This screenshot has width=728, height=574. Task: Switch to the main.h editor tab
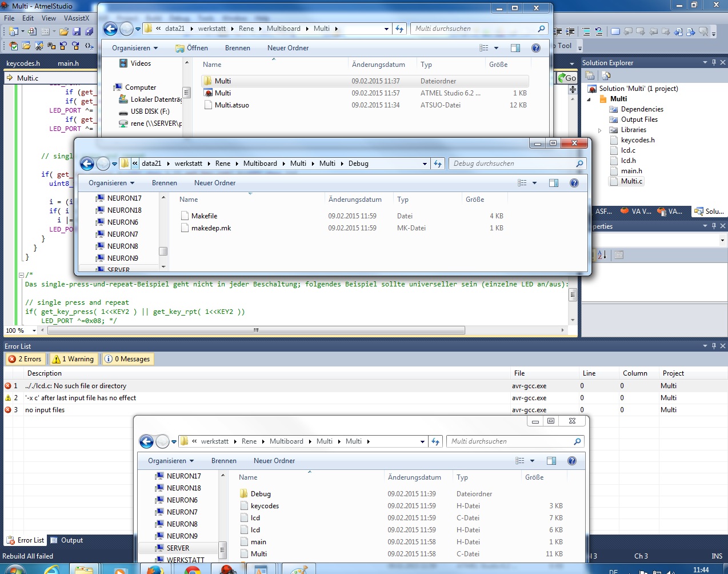point(68,63)
